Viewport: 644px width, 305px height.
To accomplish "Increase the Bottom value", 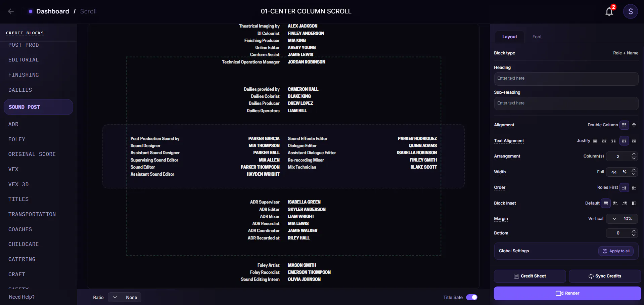I will tap(634, 231).
